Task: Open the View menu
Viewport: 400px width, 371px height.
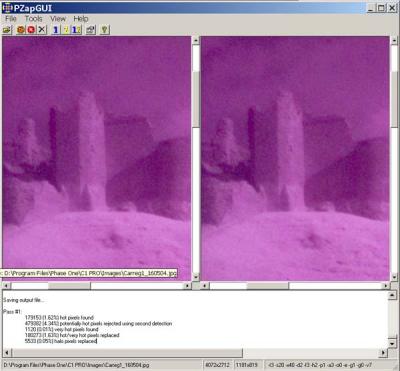Action: pos(58,19)
